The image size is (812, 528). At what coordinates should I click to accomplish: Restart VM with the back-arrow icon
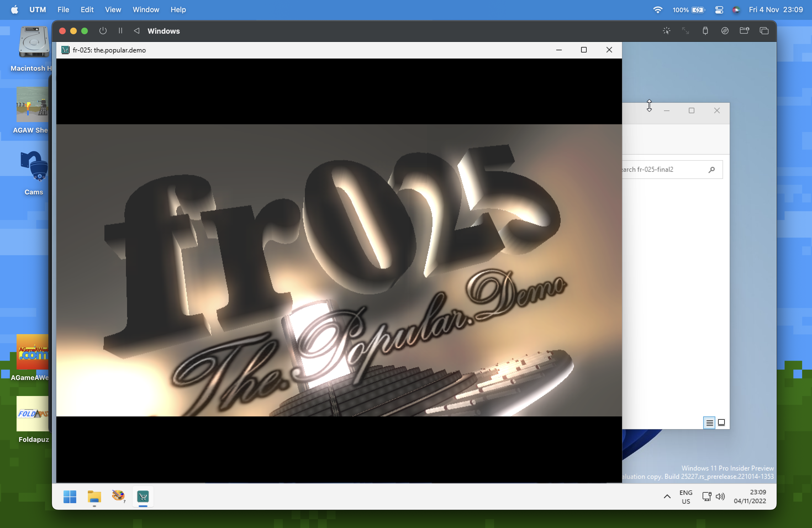click(136, 31)
